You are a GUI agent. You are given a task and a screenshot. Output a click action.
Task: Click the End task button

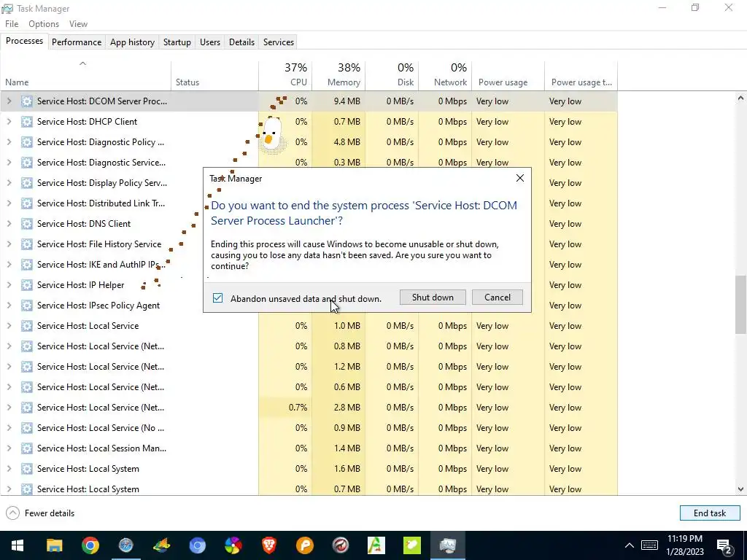(x=709, y=513)
